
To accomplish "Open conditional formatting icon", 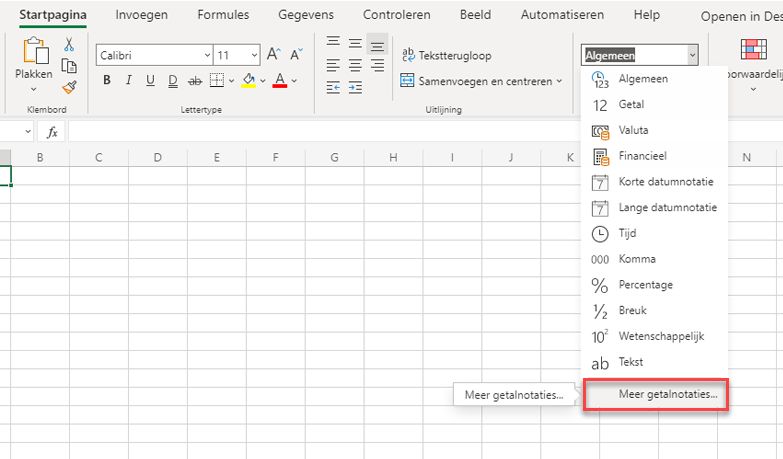I will click(x=754, y=49).
